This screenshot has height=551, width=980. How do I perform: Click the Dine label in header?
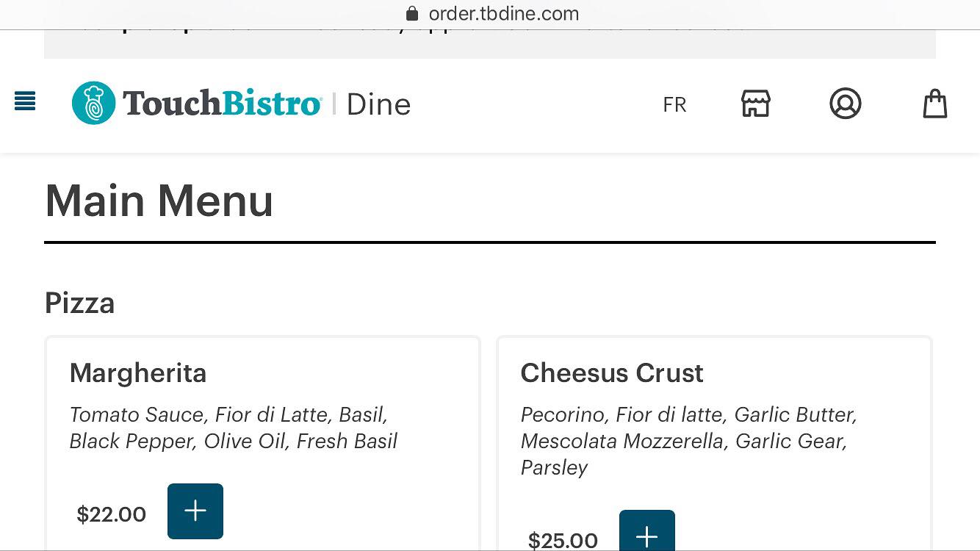(x=378, y=104)
